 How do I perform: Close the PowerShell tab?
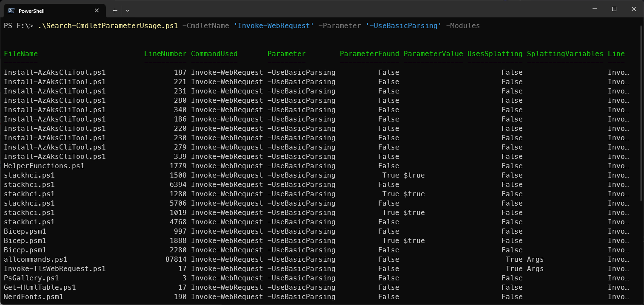pos(98,11)
